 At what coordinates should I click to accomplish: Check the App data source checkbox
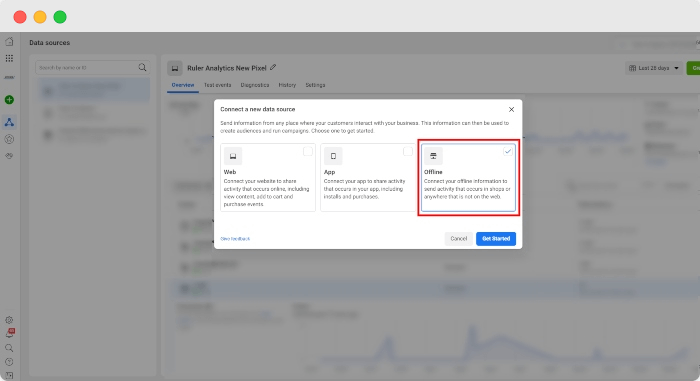408,151
